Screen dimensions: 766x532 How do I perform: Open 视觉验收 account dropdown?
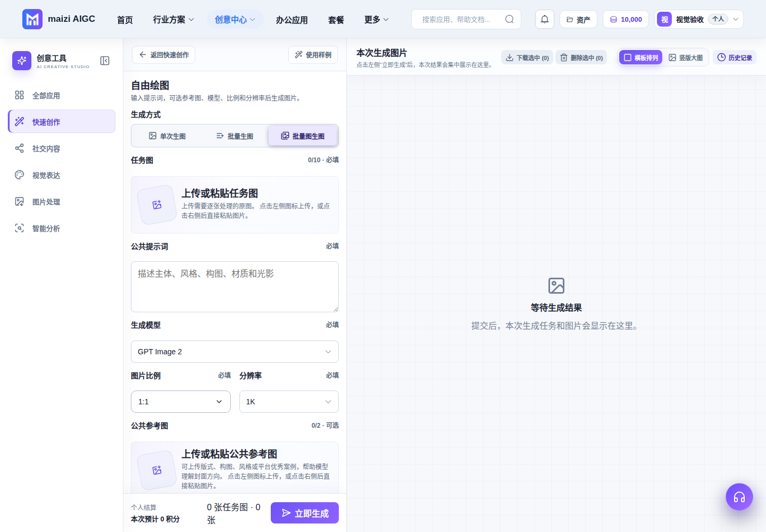pyautogui.click(x=699, y=19)
